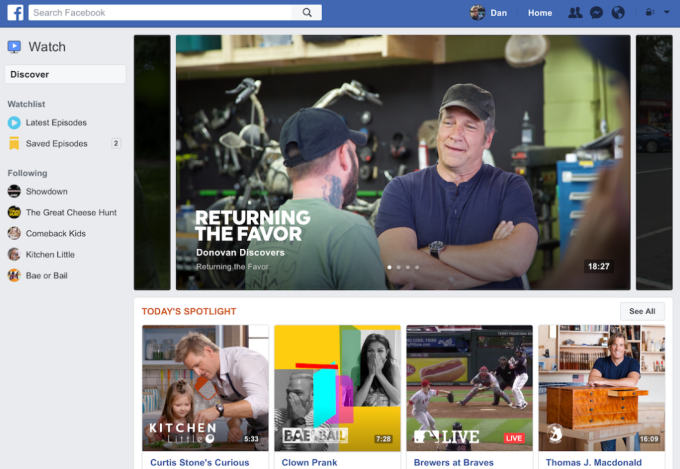
Task: Play the Bae or Bail spotlight video
Action: pyautogui.click(x=337, y=388)
